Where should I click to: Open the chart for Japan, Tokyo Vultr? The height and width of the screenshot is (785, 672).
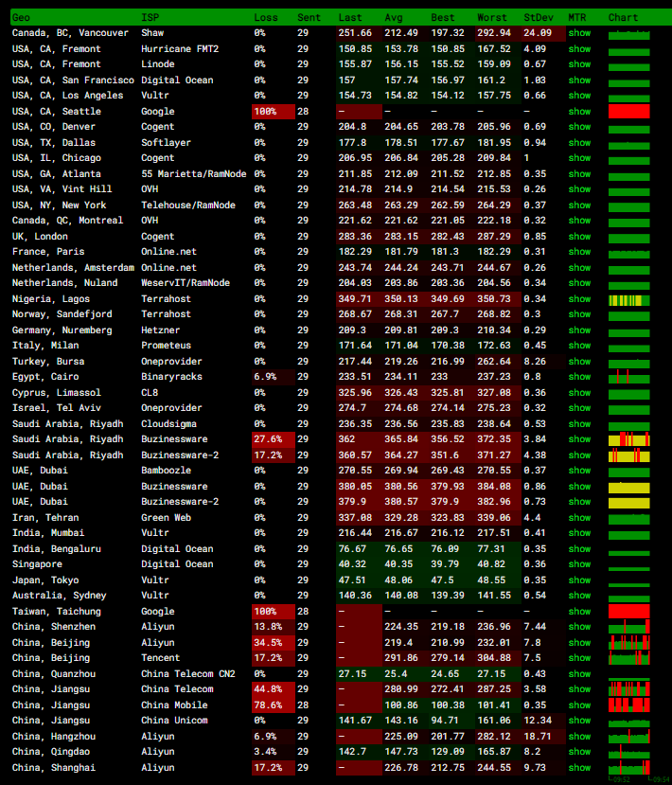point(629,584)
